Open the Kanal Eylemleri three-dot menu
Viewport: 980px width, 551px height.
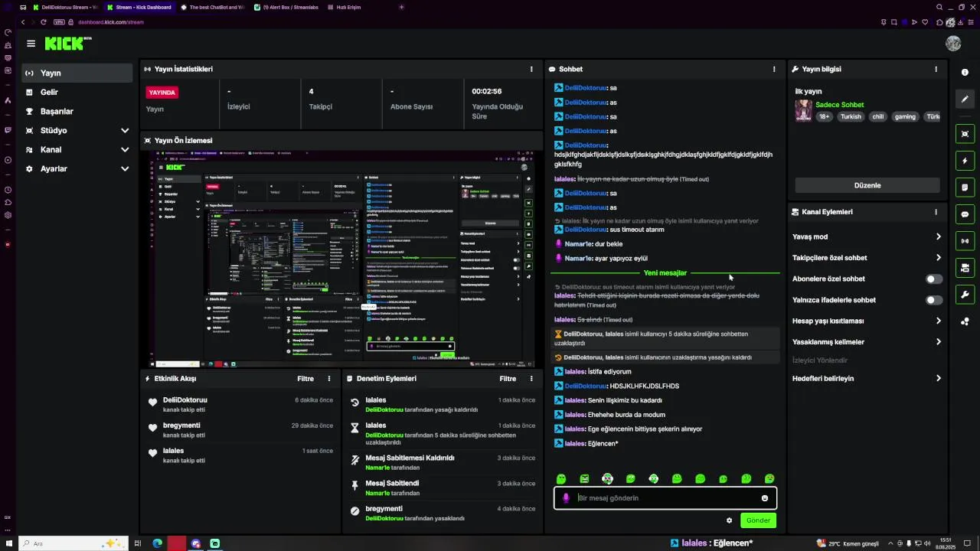pos(936,212)
